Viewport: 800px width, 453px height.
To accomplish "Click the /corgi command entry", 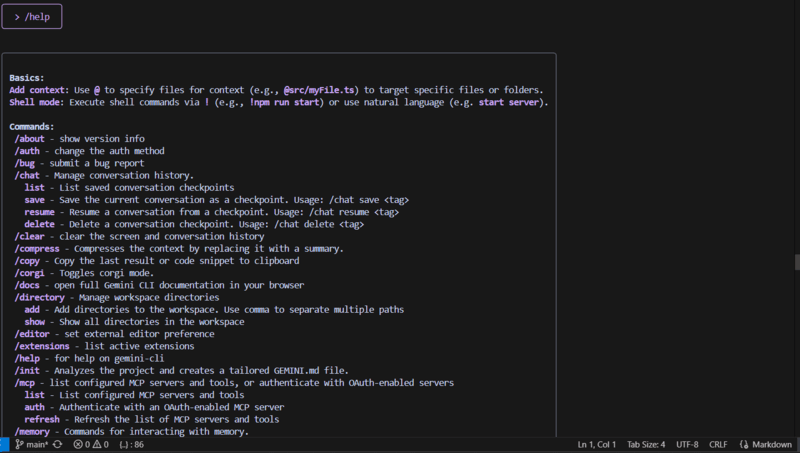I will [x=31, y=273].
